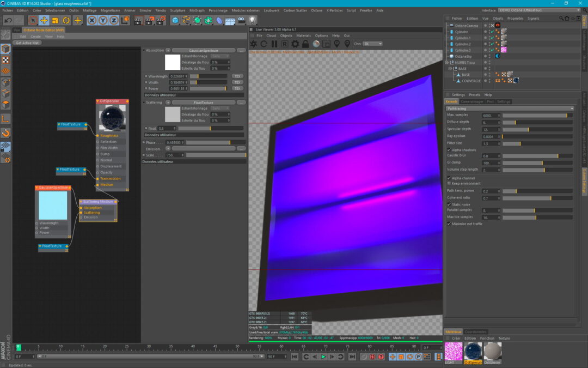Click the Get Active Mat button
Screen dimensions: 588x368
click(x=27, y=43)
